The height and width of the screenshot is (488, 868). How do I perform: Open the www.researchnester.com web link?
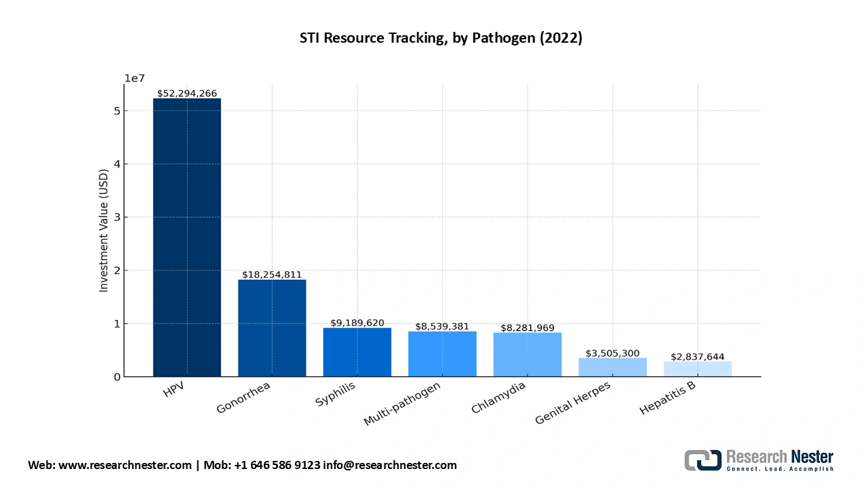(125, 465)
